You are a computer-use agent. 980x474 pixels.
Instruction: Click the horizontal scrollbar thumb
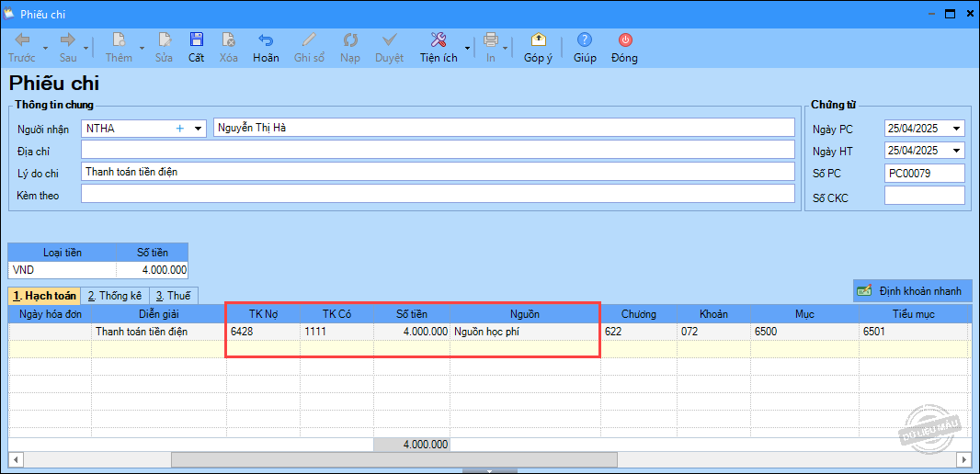pos(393,459)
